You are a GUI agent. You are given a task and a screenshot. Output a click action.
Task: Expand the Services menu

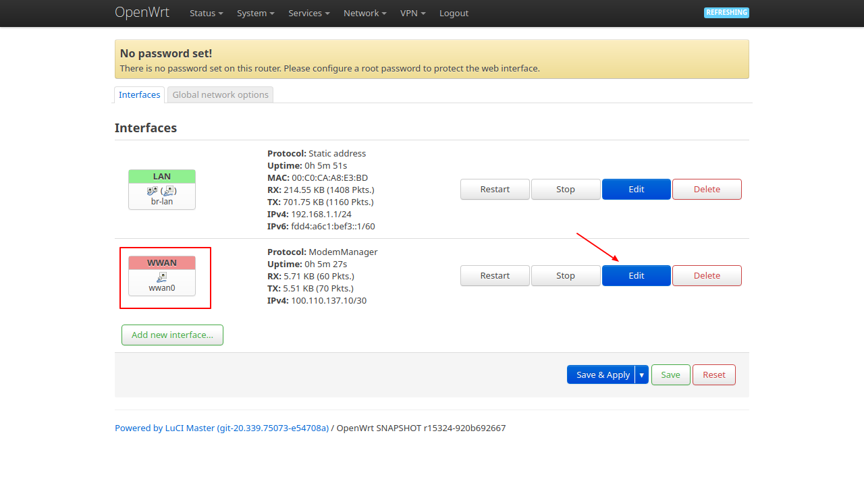[x=309, y=13]
